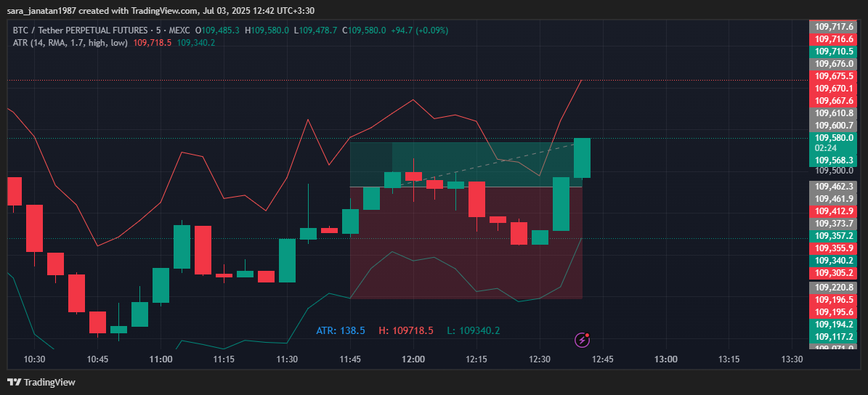This screenshot has width=868, height=395.
Task: Click the red H: 109718.5 label
Action: (406, 331)
